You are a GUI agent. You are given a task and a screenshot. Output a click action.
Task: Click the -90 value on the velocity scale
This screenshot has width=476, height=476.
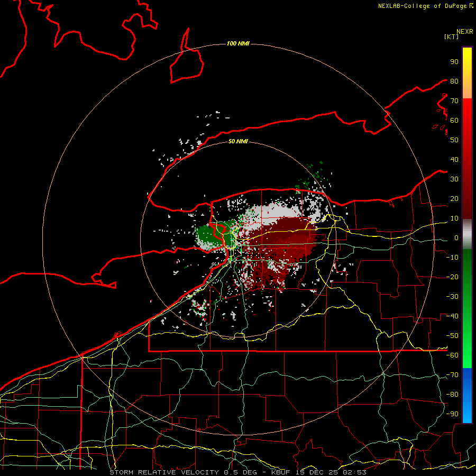click(452, 414)
